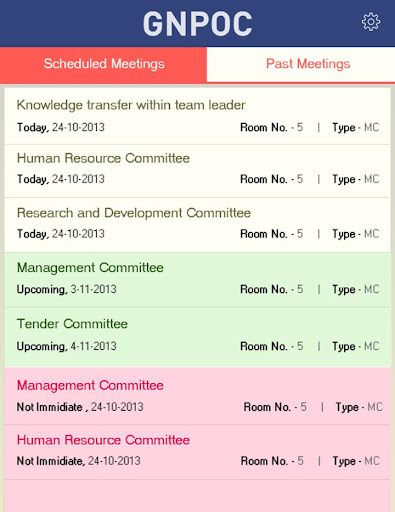Open the upcoming Management Committee meeting
The height and width of the screenshot is (512, 395).
(x=197, y=280)
